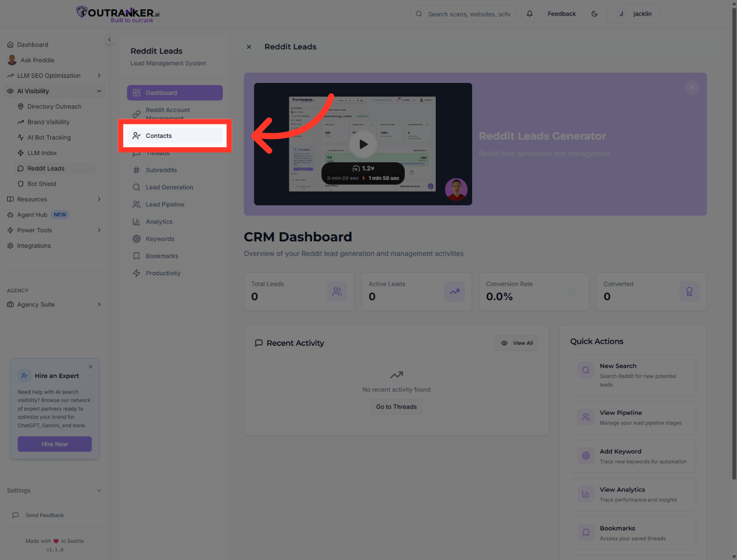Collapse the main sidebar arrow
The height and width of the screenshot is (560, 737).
(x=109, y=39)
